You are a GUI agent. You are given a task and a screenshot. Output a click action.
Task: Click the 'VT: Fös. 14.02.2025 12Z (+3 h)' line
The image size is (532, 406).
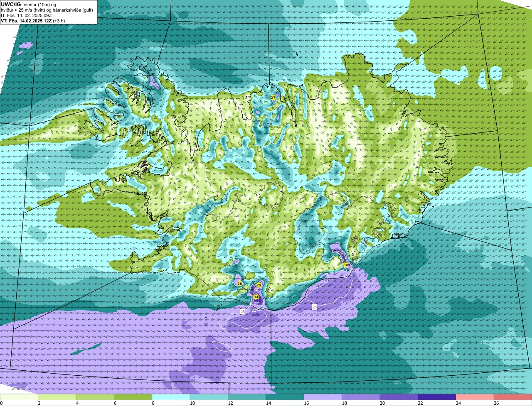tap(33, 20)
